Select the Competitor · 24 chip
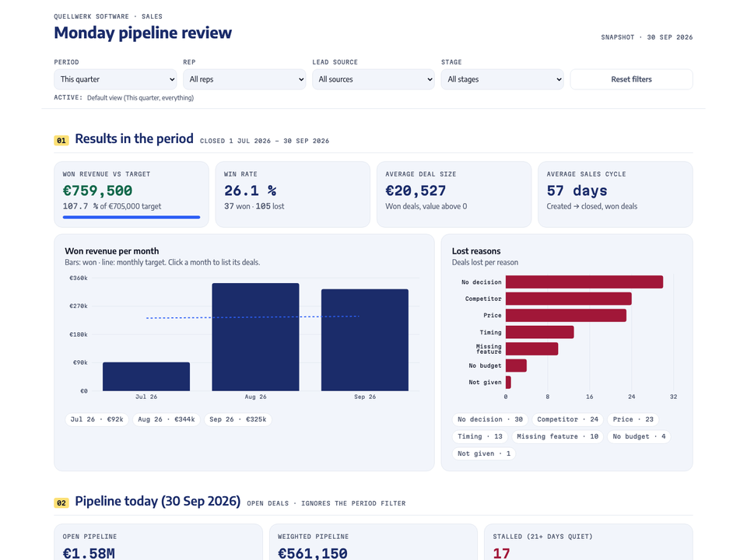This screenshot has height=560, width=747. pos(567,419)
